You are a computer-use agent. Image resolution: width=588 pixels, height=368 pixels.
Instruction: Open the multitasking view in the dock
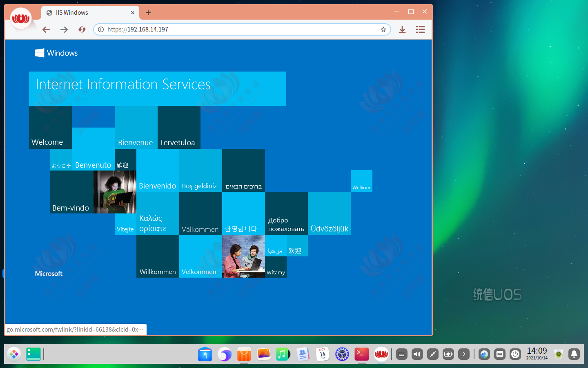point(33,354)
